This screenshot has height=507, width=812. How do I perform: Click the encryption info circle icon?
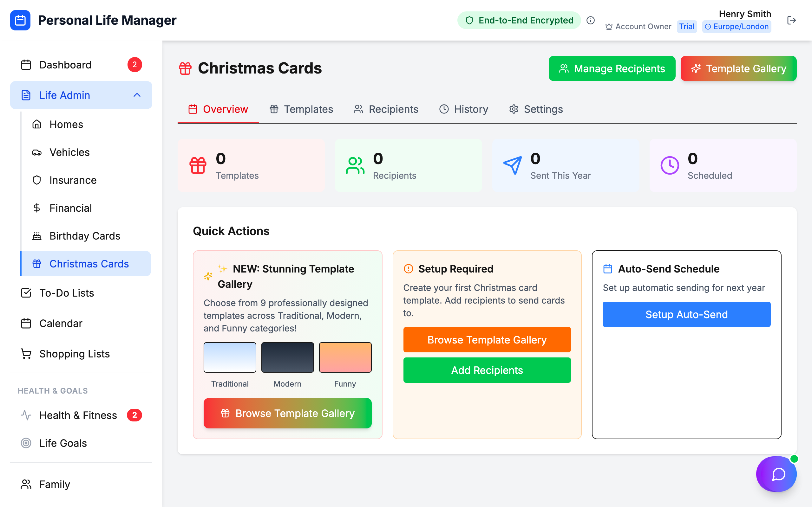591,21
